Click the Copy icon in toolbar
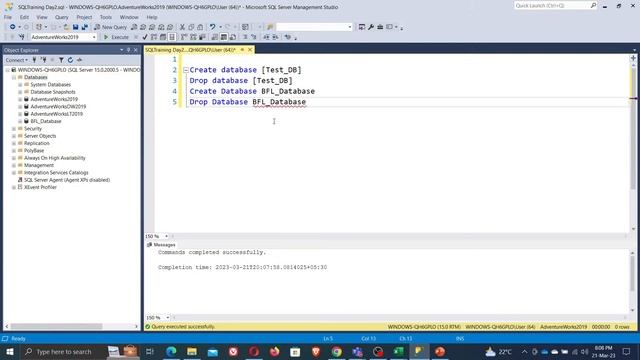 point(191,27)
